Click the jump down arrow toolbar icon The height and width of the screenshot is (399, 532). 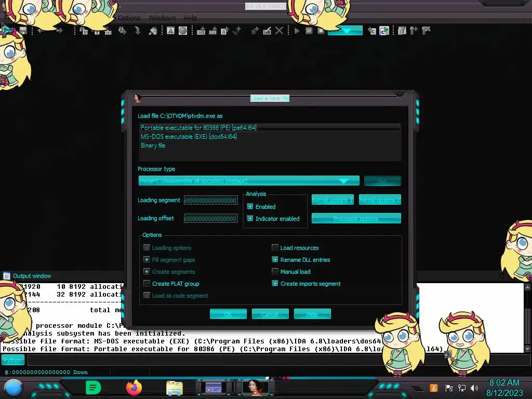tap(137, 31)
